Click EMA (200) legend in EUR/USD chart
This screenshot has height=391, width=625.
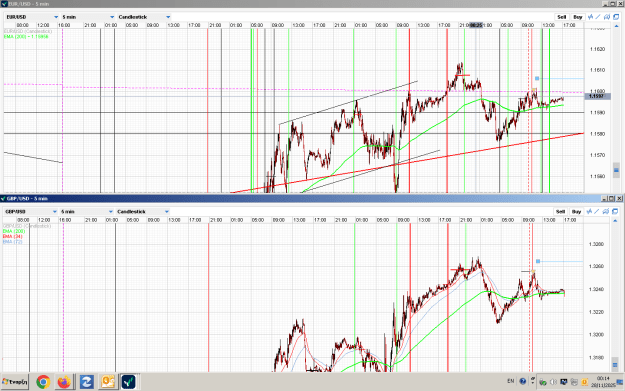26,36
